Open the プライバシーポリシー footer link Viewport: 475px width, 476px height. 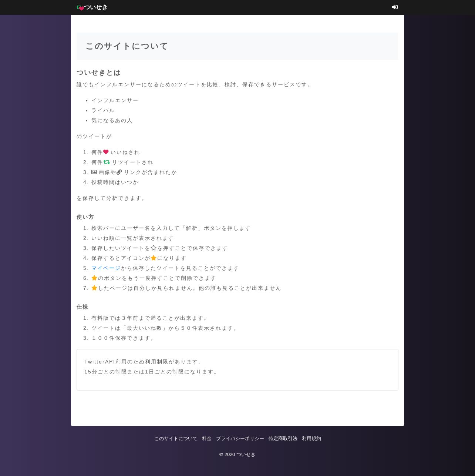click(x=240, y=439)
